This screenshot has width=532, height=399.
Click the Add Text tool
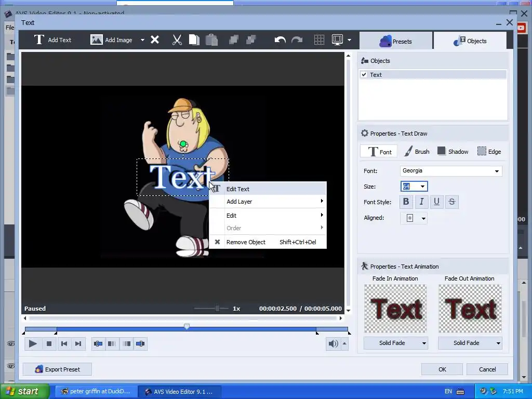pyautogui.click(x=52, y=39)
